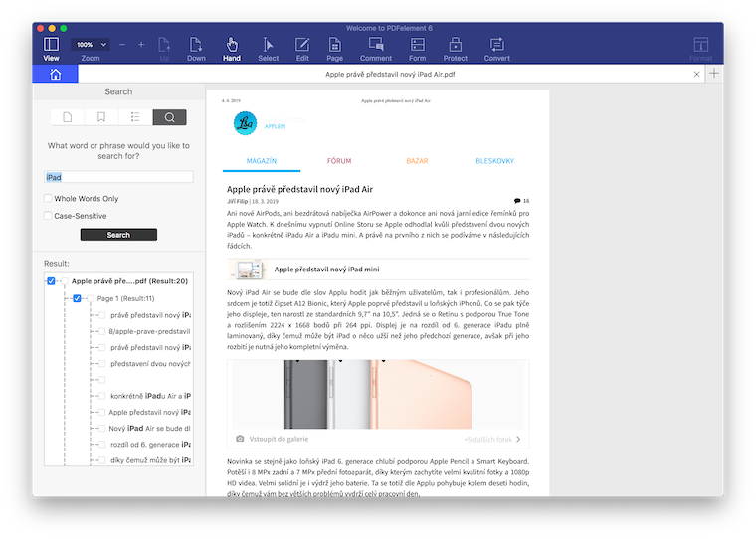Decrease zoom with the minus icon
Viewport: 756px width, 539px height.
coord(122,45)
